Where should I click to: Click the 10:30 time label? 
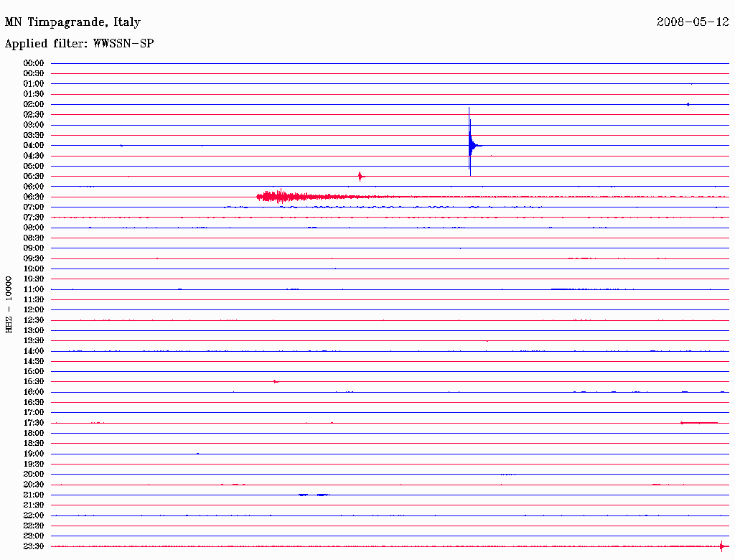(34, 279)
